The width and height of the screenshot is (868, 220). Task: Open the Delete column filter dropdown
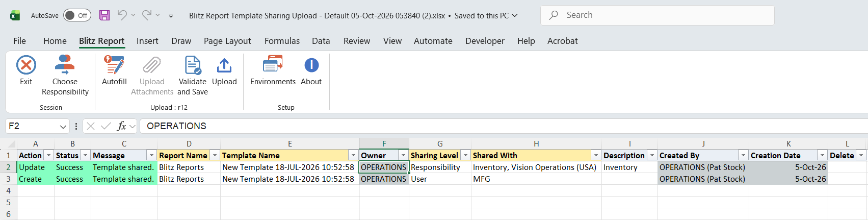tap(861, 155)
